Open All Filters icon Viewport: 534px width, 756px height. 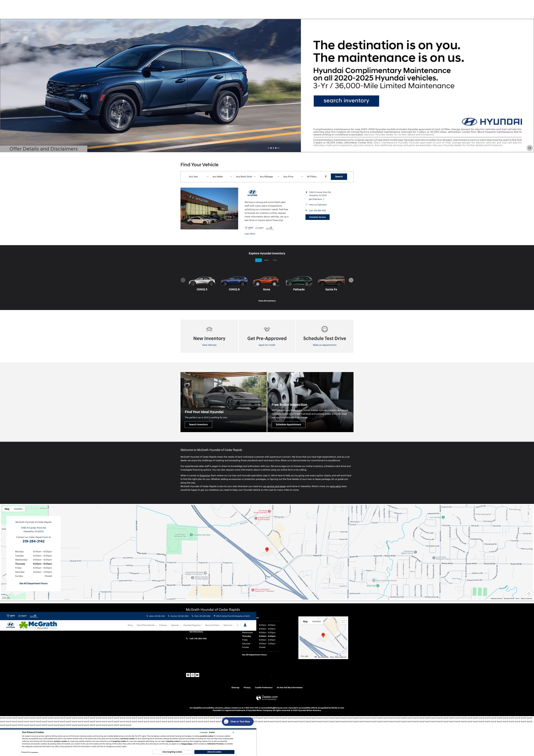click(325, 176)
